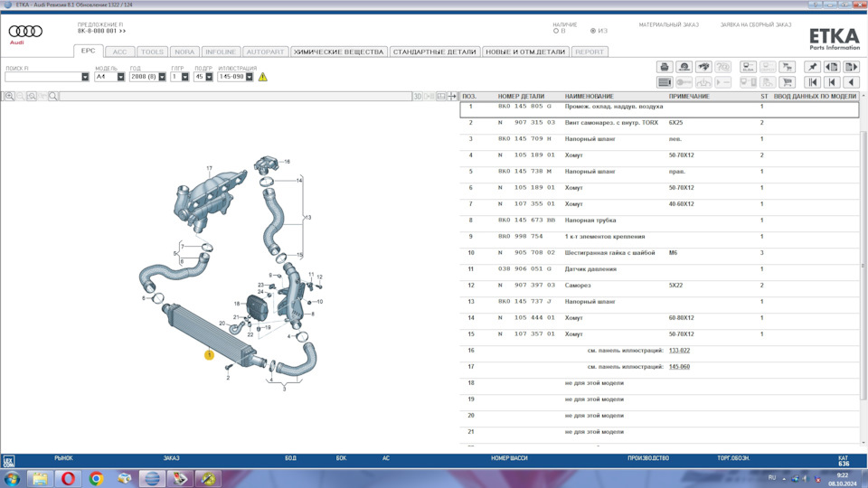Click the ETKA globe taskbar icon

point(152,478)
